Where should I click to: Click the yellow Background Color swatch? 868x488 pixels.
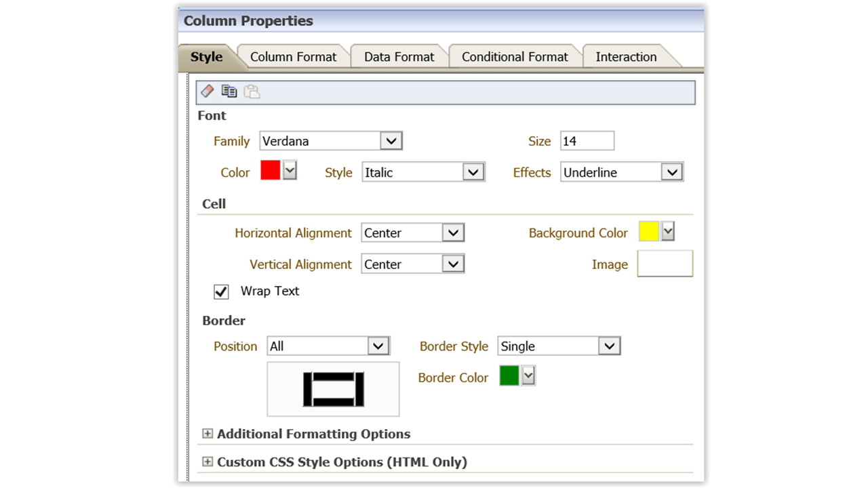[649, 231]
